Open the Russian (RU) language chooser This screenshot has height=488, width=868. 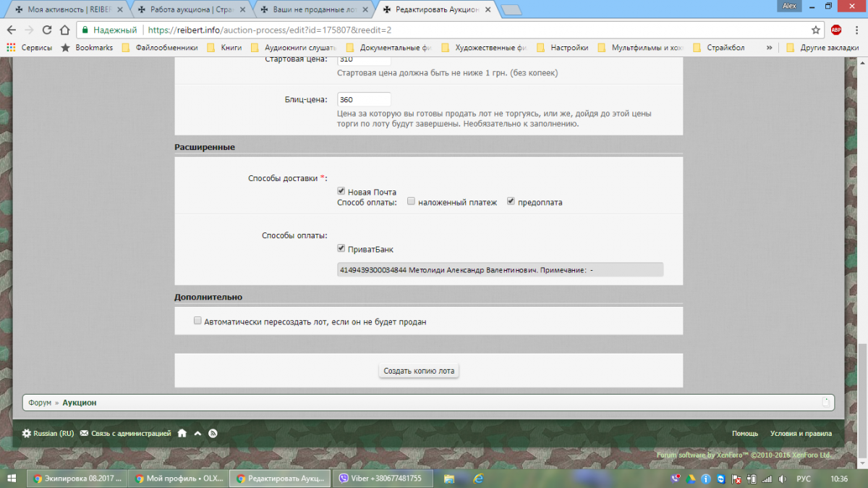pyautogui.click(x=48, y=433)
